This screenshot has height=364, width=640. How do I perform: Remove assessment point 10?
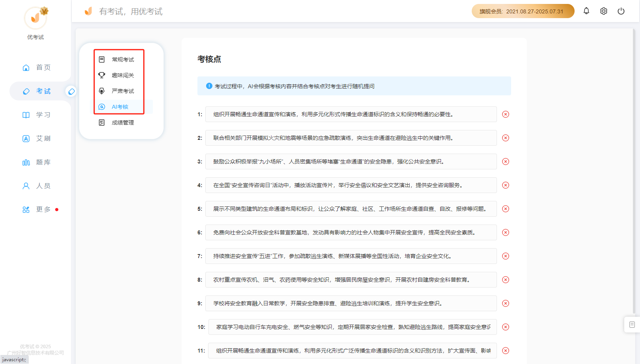coord(506,327)
